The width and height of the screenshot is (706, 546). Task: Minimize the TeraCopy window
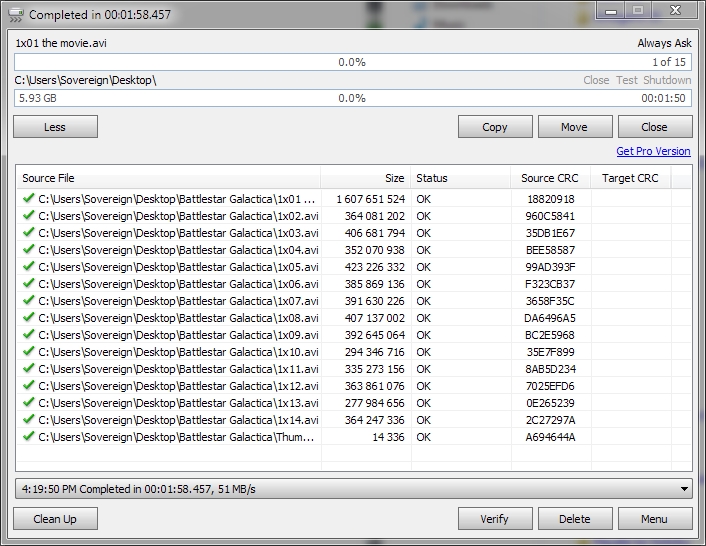(x=611, y=10)
